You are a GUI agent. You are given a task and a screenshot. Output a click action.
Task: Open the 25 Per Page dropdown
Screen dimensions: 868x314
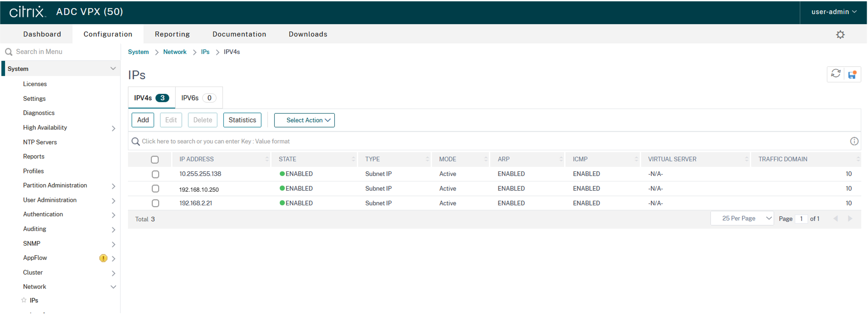(742, 219)
